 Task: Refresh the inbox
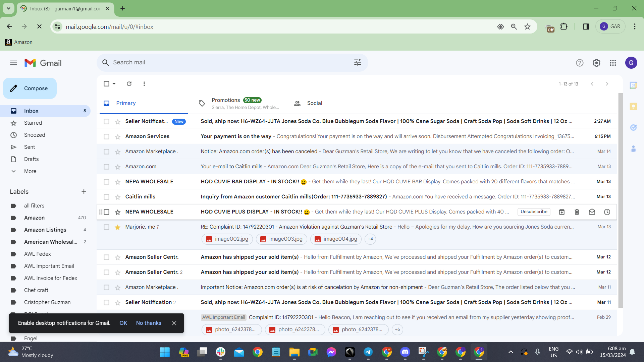coord(129,84)
